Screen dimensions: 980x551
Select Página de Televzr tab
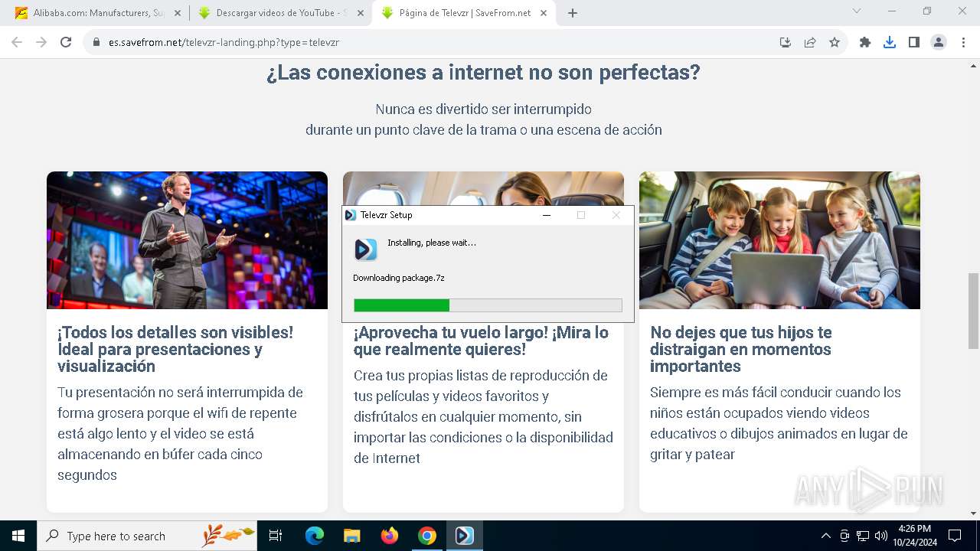coord(464,13)
